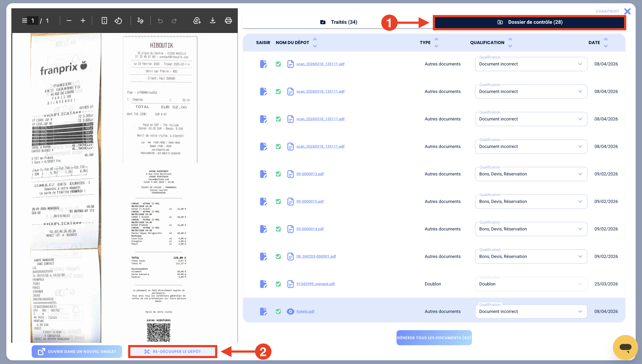Activate the draw annotation tool icon
Screen dimensions: 642x364
(x=140, y=21)
